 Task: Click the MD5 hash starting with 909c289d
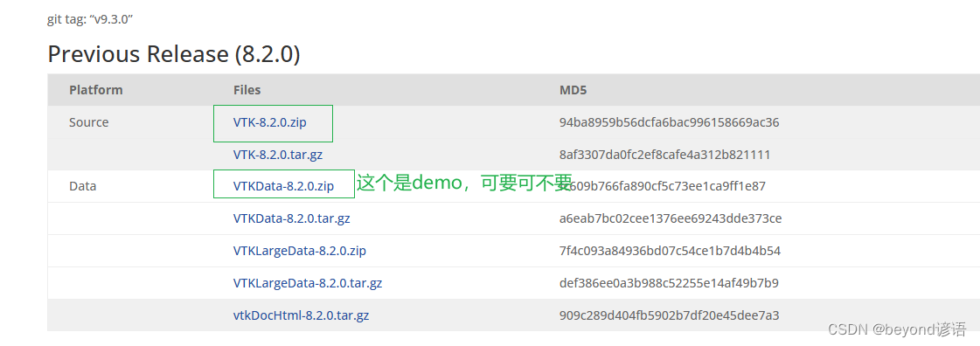point(670,315)
